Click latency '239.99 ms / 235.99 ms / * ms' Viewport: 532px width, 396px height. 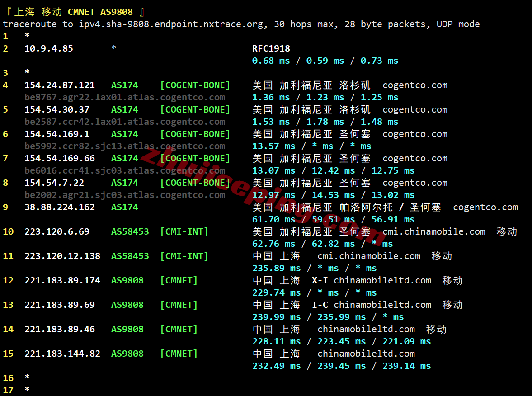tap(328, 317)
